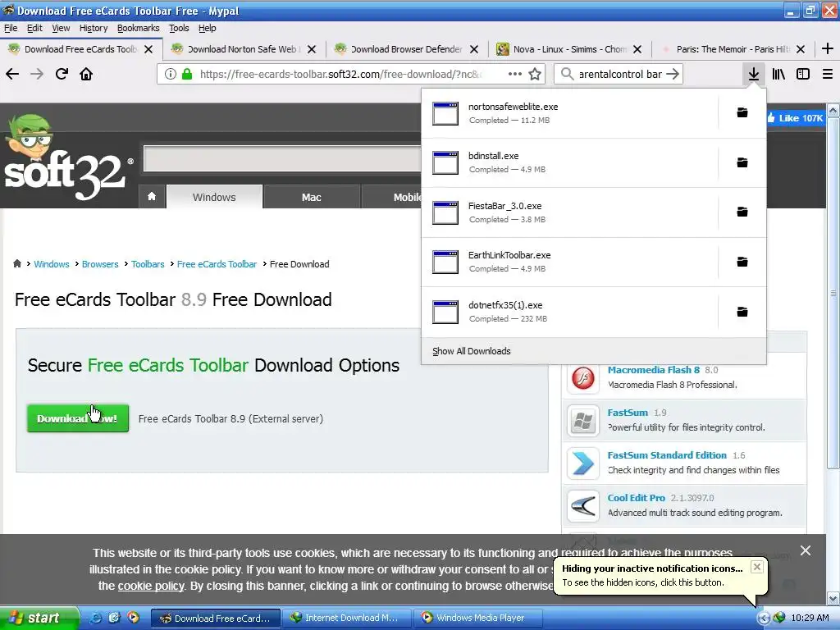840x630 pixels.
Task: Open the Library bookshelf icon
Action: pyautogui.click(x=778, y=74)
